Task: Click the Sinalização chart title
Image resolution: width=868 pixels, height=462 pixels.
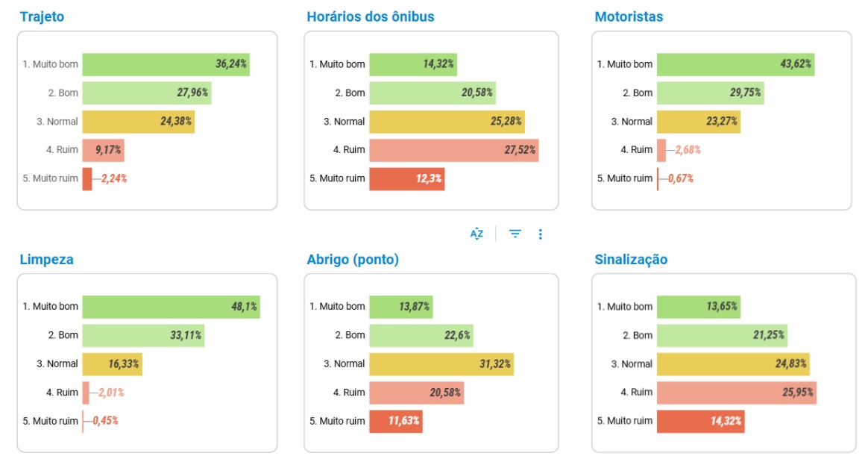Action: pyautogui.click(x=631, y=259)
